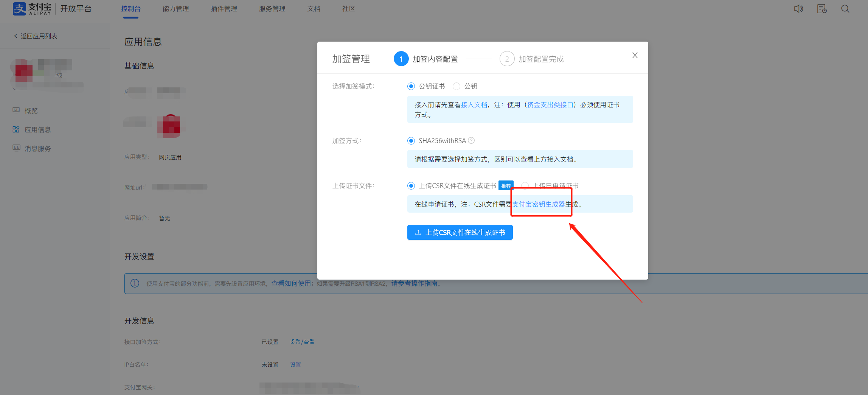Click 设置 for IP白名单
The height and width of the screenshot is (395, 868).
[295, 365]
